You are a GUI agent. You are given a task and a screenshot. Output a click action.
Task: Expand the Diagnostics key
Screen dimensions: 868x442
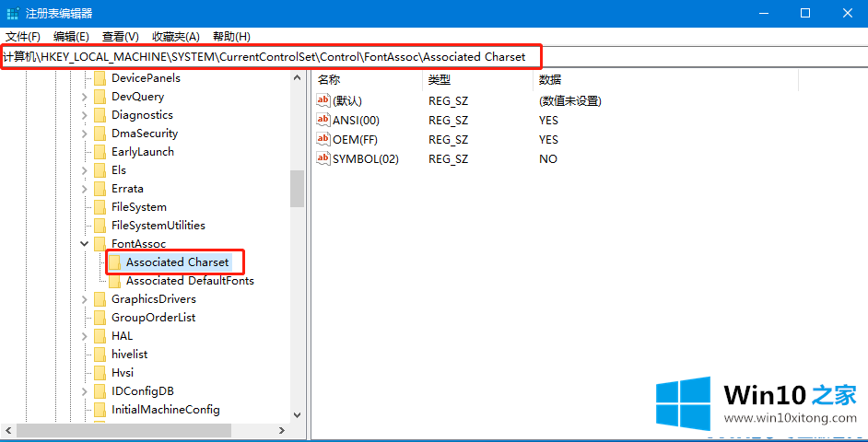[x=84, y=115]
